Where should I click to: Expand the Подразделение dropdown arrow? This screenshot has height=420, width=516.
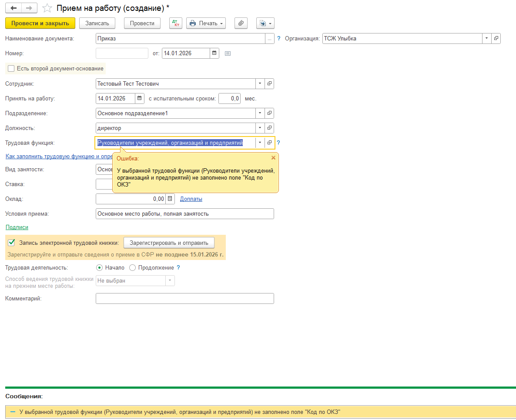pyautogui.click(x=260, y=113)
